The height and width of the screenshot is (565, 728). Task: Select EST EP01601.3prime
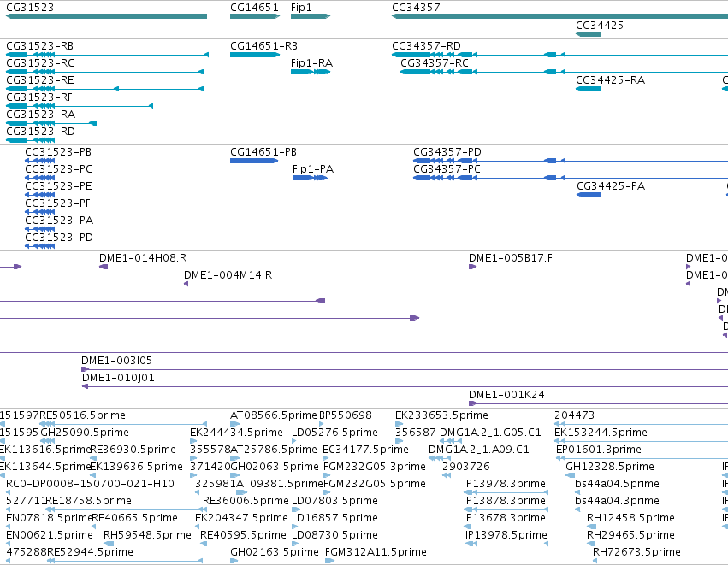642,458
